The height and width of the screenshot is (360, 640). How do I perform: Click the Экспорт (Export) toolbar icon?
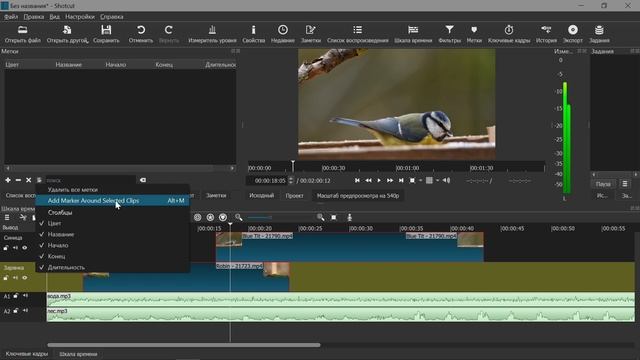[x=573, y=33]
